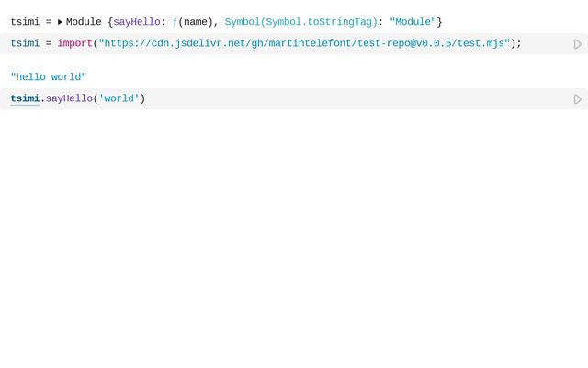588x368 pixels.
Task: Click the blank notebook area below the cells
Action: [294, 239]
